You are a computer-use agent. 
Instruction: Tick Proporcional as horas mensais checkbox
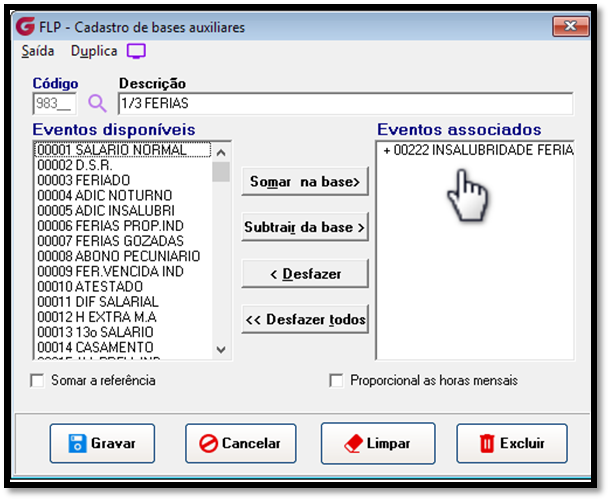[336, 380]
